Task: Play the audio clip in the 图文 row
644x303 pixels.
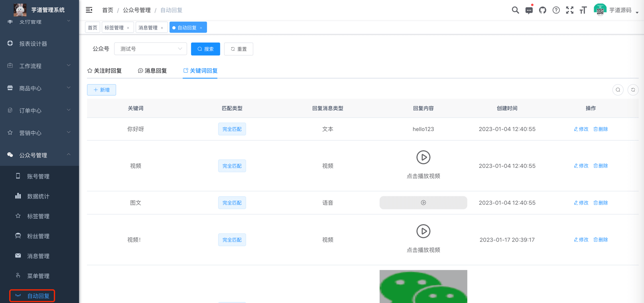Action: pyautogui.click(x=423, y=203)
